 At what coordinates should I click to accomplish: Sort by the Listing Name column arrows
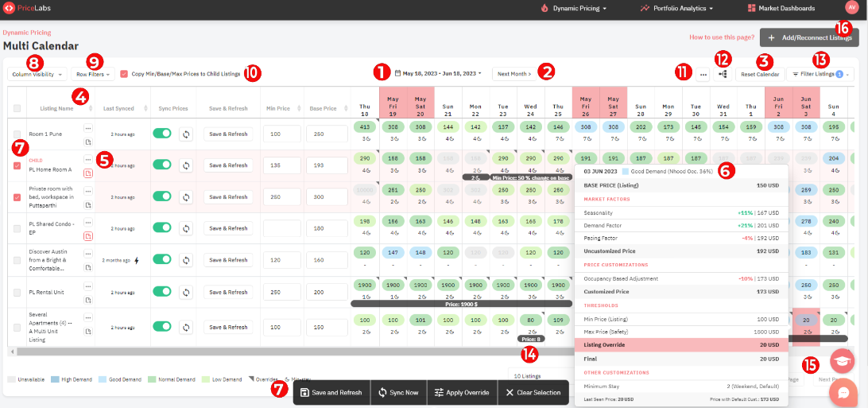click(x=91, y=108)
